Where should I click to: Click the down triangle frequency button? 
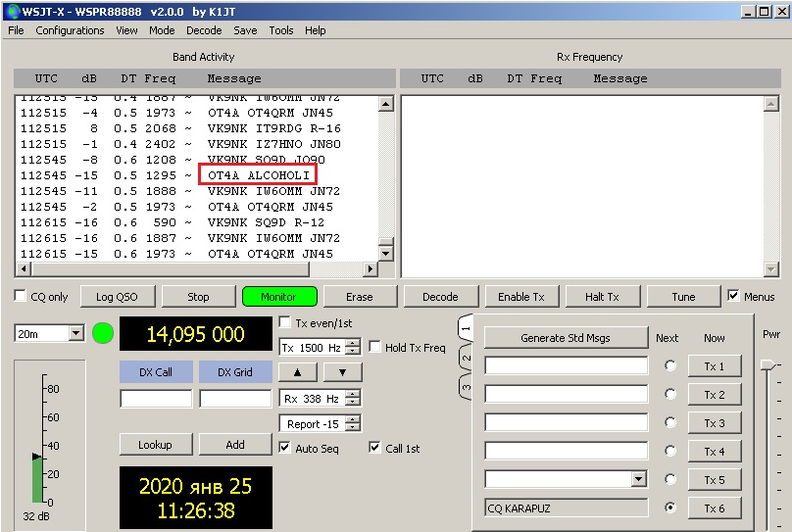coord(342,372)
